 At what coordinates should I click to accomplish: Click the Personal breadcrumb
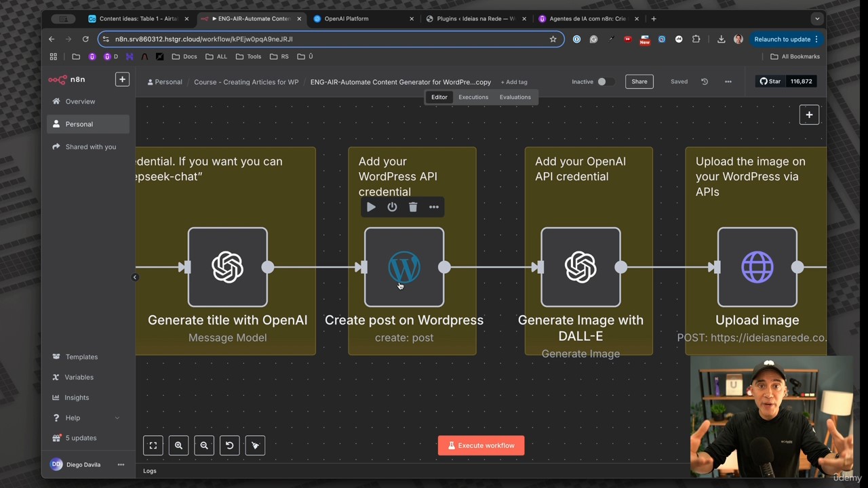tap(165, 82)
